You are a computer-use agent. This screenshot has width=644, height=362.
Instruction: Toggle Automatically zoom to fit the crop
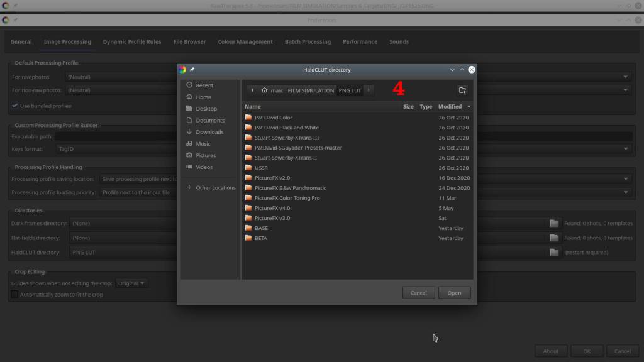(15, 294)
